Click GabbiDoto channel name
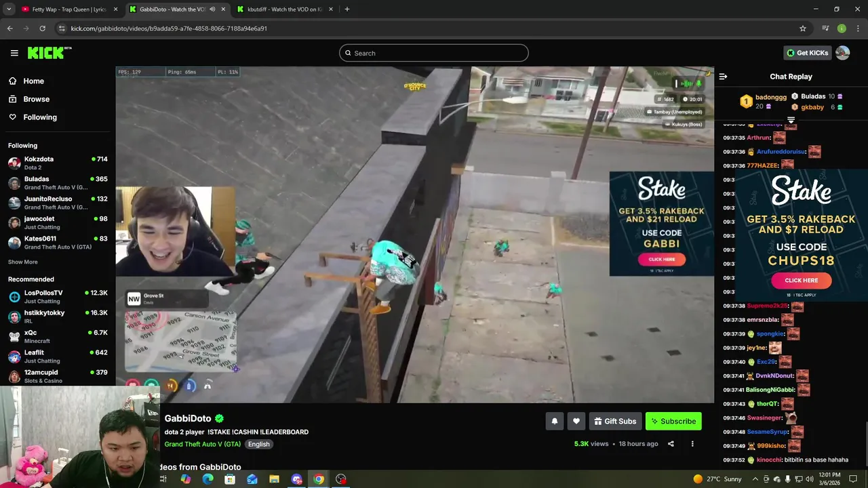868x488 pixels. click(x=188, y=418)
